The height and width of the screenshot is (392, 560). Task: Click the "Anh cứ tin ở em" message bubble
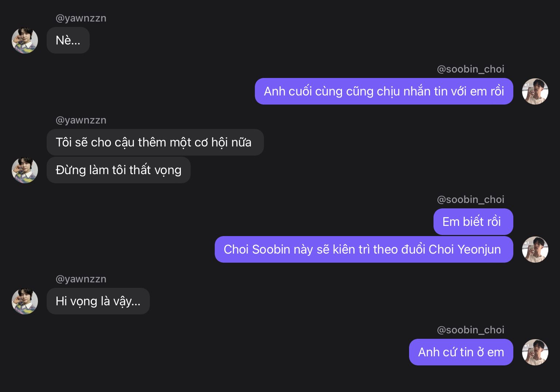click(461, 352)
